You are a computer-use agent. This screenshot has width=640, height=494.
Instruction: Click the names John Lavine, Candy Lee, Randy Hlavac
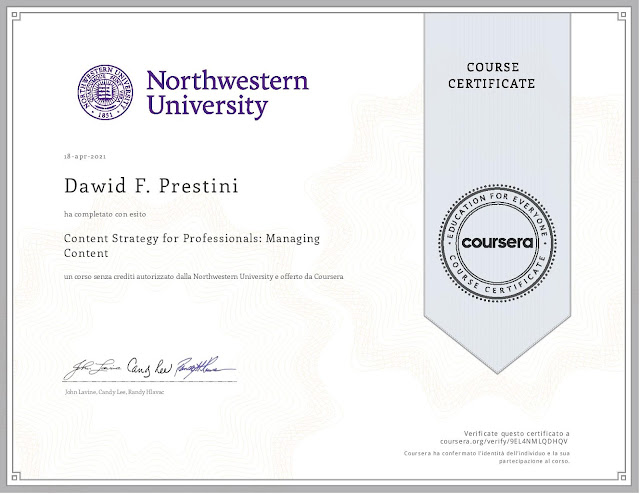coord(114,392)
